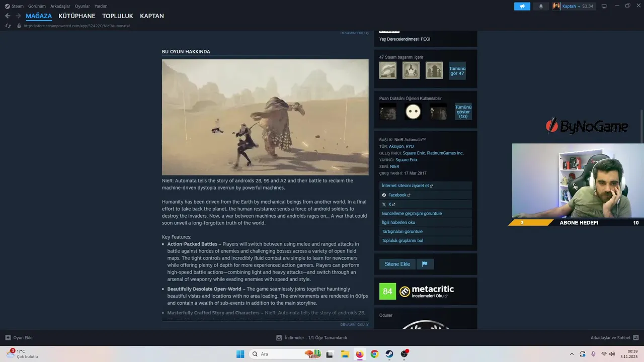Open third Points Shop item thumbnail
The image size is (644, 362).
pos(438,112)
